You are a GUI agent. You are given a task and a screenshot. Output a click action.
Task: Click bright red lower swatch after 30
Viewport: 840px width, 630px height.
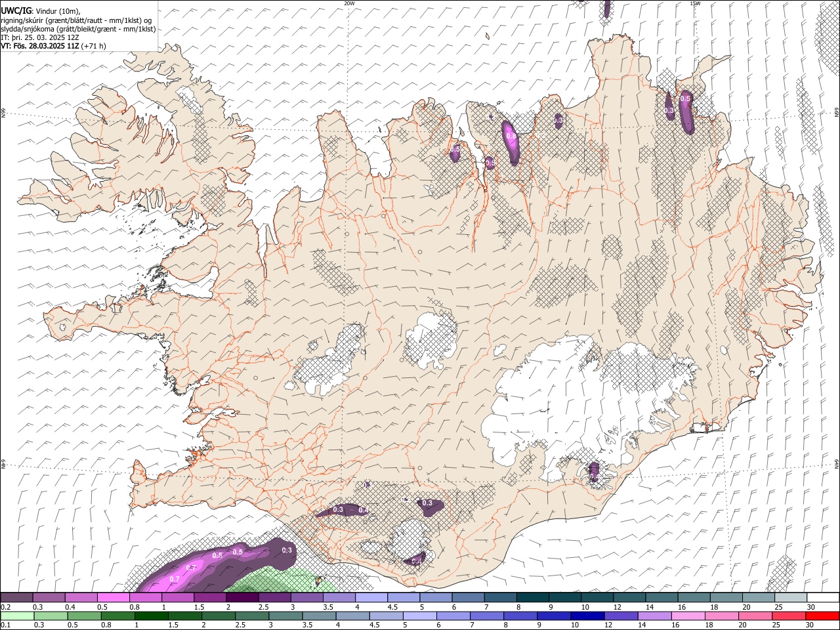(x=821, y=616)
